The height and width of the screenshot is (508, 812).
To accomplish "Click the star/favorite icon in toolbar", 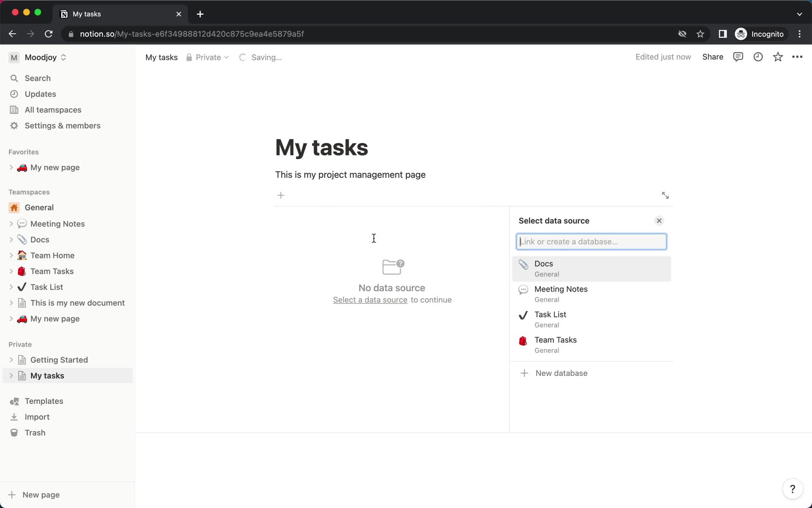I will coord(778,57).
